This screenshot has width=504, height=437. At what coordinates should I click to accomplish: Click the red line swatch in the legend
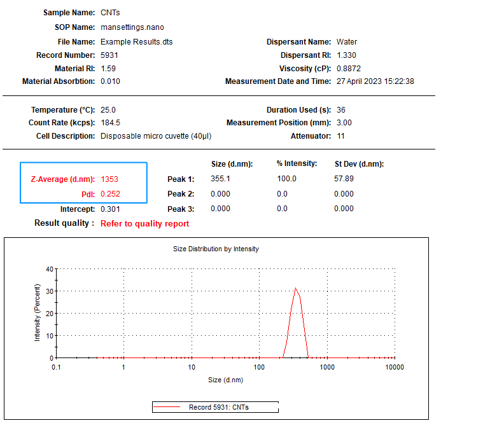tap(169, 407)
